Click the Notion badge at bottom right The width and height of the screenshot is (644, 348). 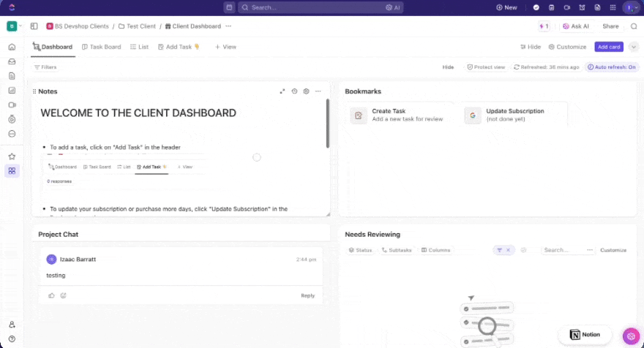585,334
